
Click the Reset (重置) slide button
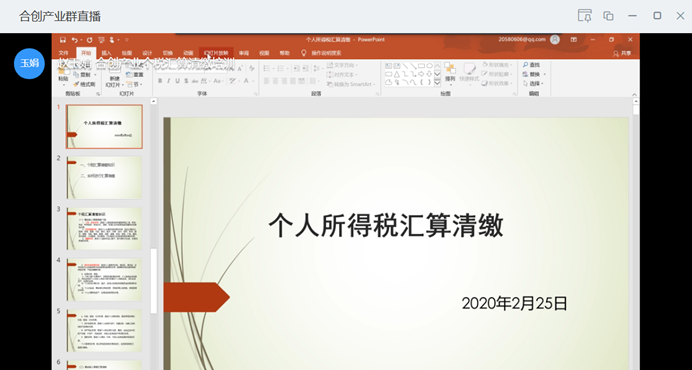pyautogui.click(x=135, y=75)
